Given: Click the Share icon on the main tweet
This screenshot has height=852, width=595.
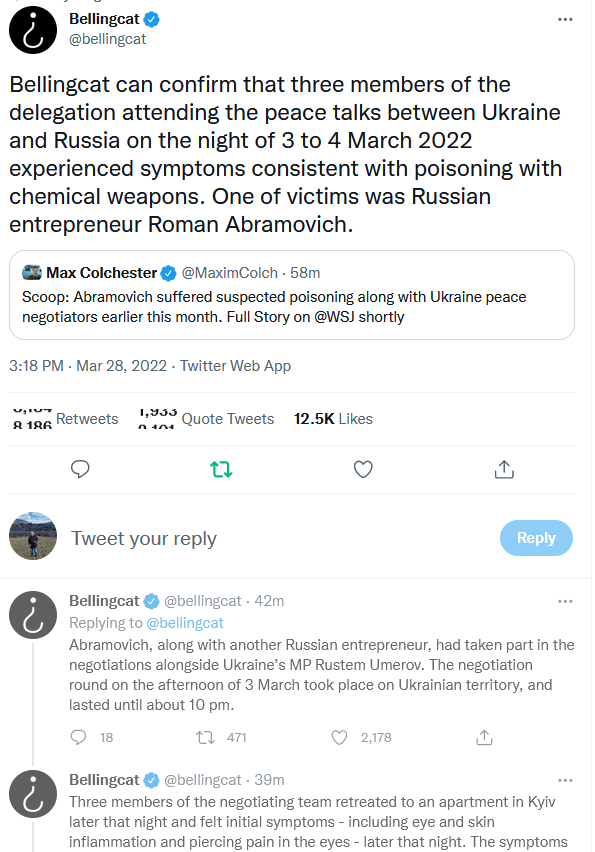Looking at the screenshot, I should tap(505, 469).
